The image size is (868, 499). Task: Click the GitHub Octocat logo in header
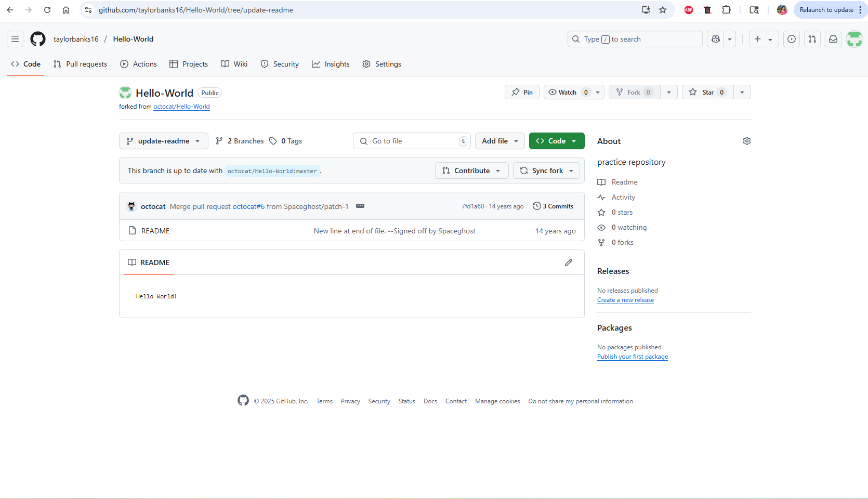[38, 39]
